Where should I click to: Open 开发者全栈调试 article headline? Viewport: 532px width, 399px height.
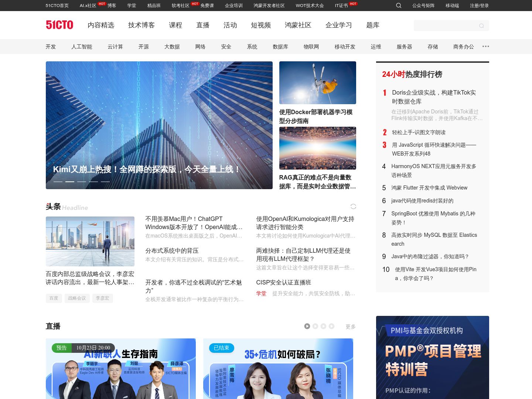194,286
